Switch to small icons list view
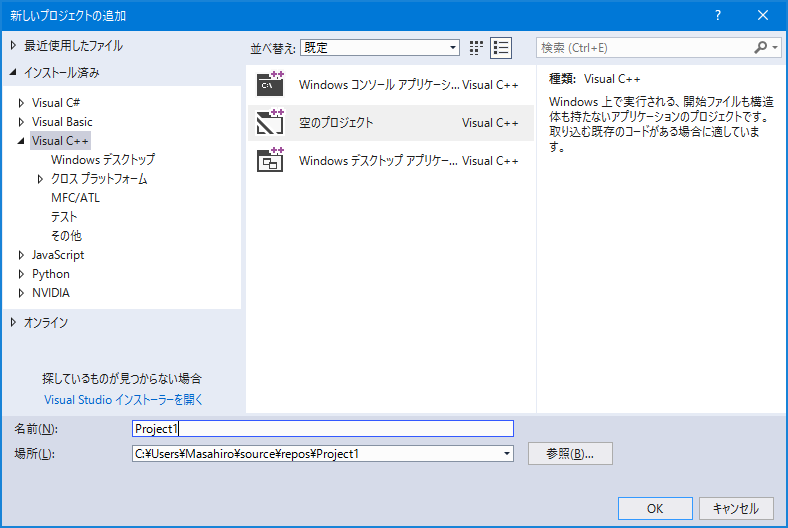Screen dimensions: 788x528 click(501, 48)
